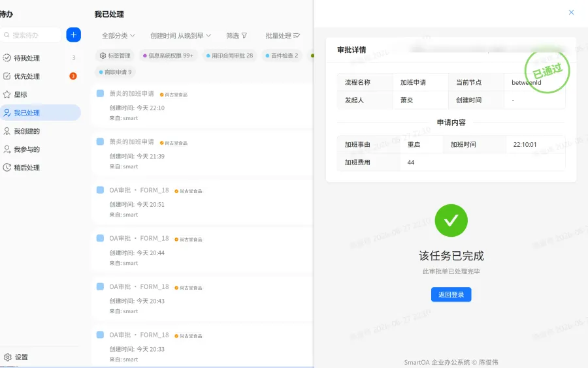Click blue square icon of the 21:39 萧炎 row
Image resolution: width=588 pixels, height=368 pixels.
(x=100, y=142)
